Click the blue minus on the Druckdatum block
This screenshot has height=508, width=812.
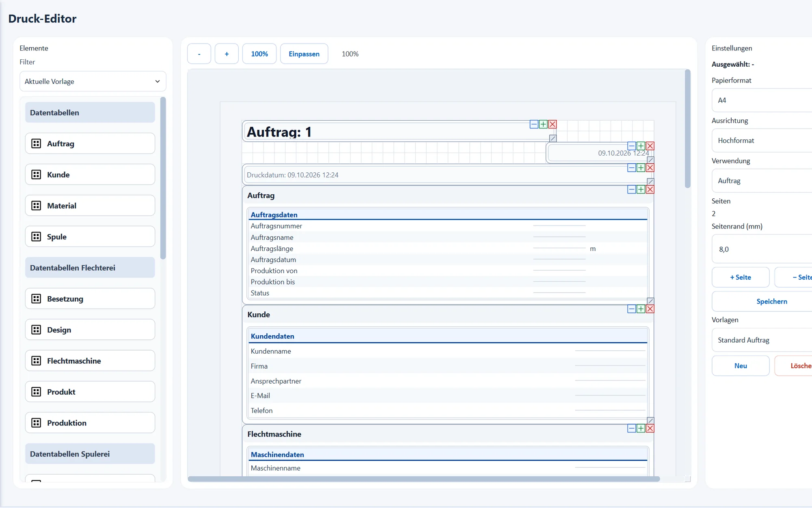point(631,168)
